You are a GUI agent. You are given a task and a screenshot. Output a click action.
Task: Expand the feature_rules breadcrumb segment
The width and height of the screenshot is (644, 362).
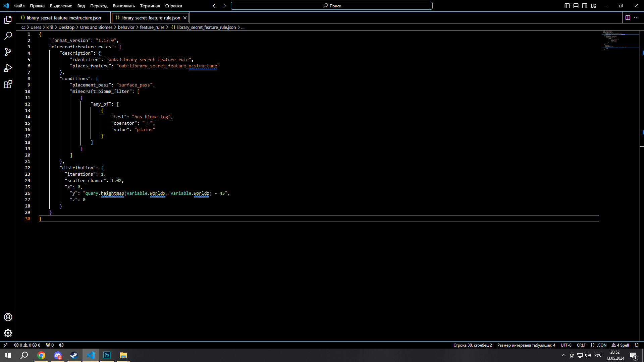click(152, 27)
